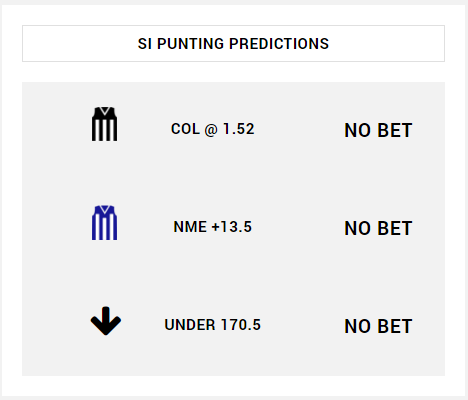Click NO BET next to UNDER 170.5
Image resolution: width=468 pixels, height=400 pixels.
(378, 326)
